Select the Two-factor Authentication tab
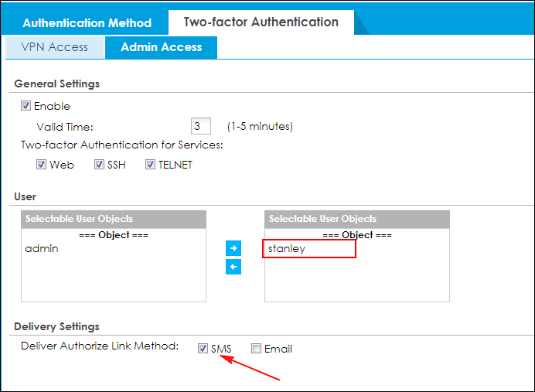The width and height of the screenshot is (535, 392). click(261, 22)
